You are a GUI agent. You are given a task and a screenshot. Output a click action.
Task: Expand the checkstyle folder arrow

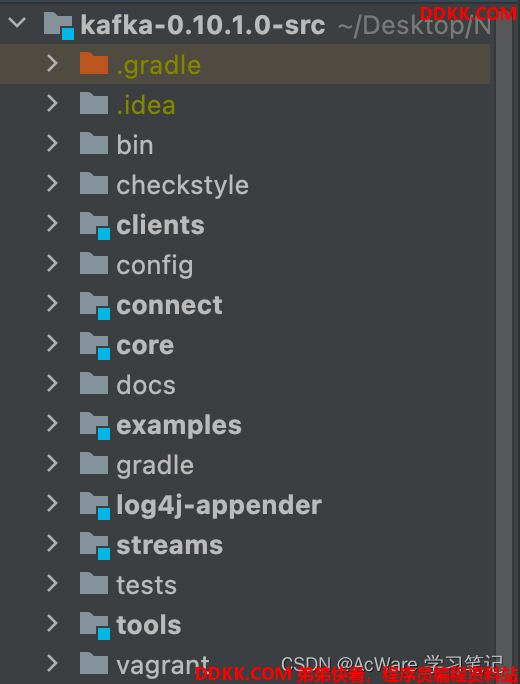(x=52, y=184)
